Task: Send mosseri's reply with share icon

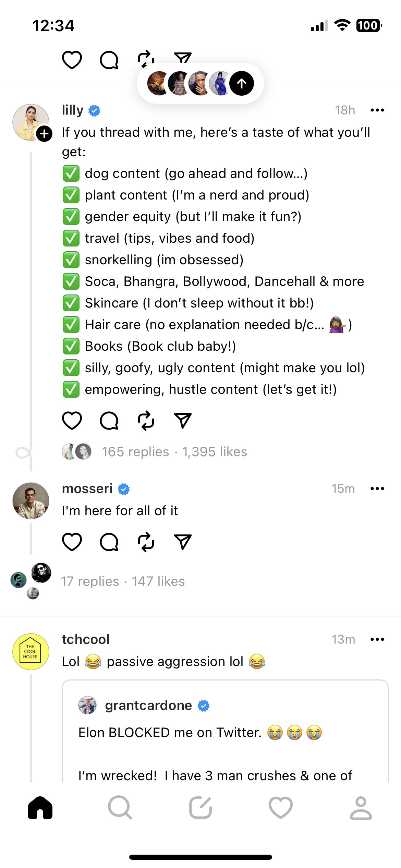Action: 183,542
